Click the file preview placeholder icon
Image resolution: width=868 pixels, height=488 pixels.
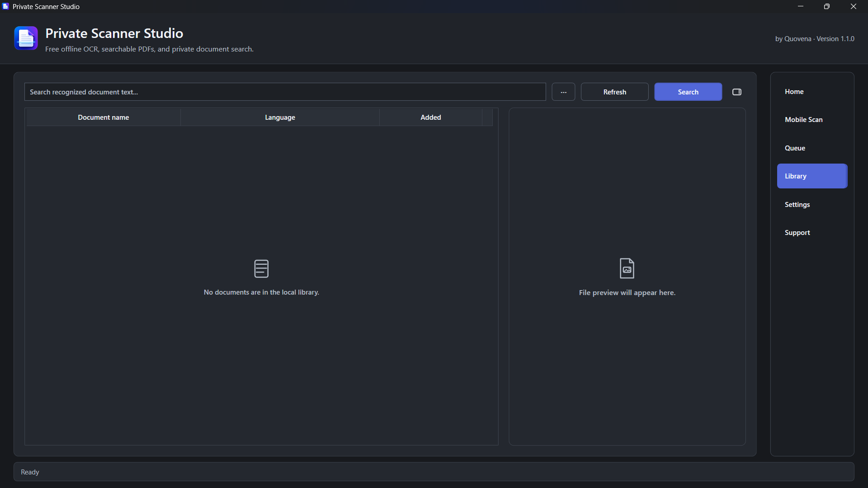coord(627,268)
